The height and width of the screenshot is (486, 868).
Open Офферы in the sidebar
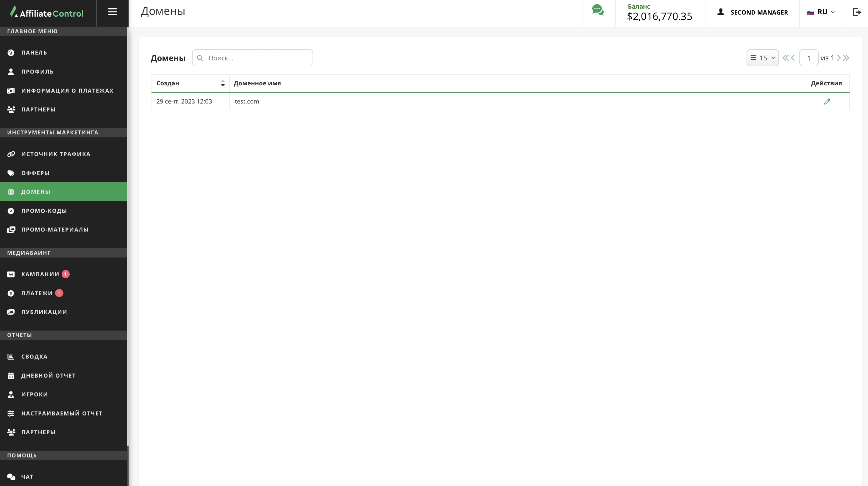(35, 173)
